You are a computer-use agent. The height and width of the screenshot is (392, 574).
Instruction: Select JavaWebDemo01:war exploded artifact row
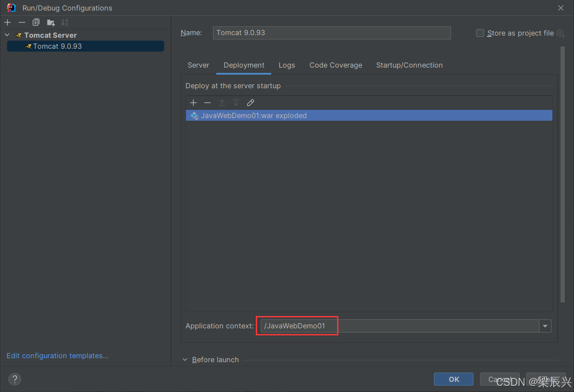point(369,115)
